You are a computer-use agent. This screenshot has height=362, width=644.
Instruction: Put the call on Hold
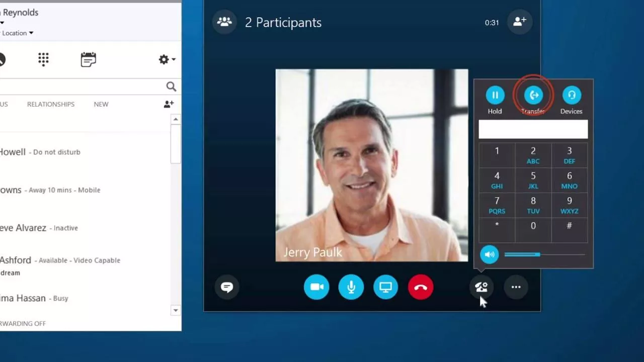pos(495,95)
